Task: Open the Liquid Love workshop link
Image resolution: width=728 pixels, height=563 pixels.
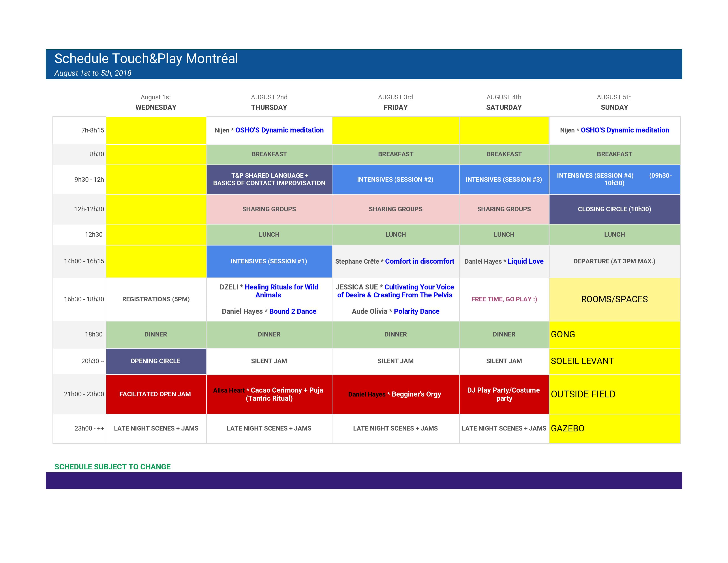Action: (525, 261)
